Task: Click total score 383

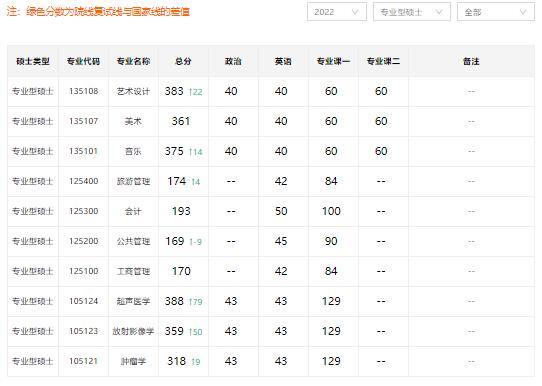Action: click(x=174, y=91)
